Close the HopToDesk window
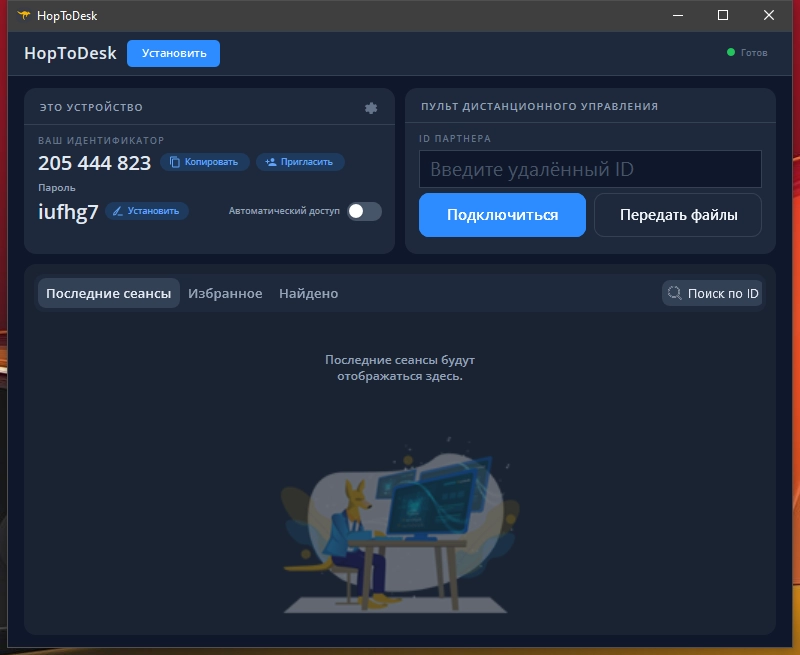Viewport: 800px width, 655px height. [x=768, y=15]
